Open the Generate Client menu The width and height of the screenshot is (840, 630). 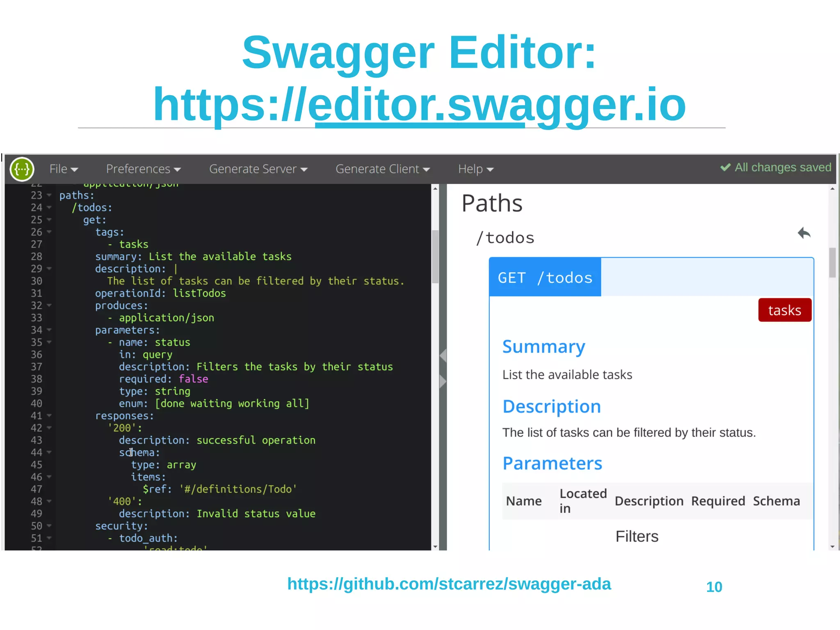point(383,169)
